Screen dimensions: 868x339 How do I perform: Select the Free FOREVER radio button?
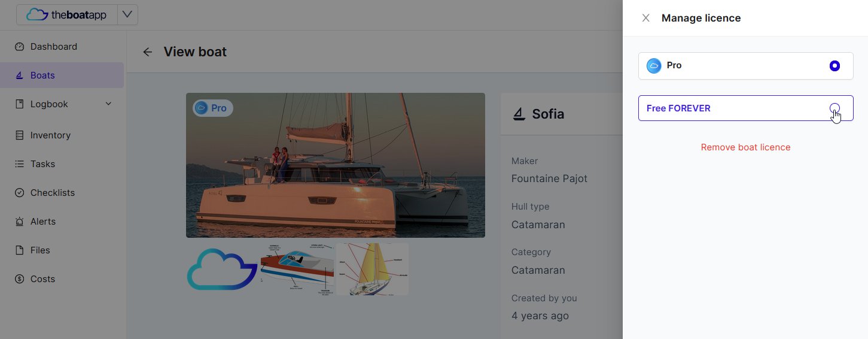(835, 108)
